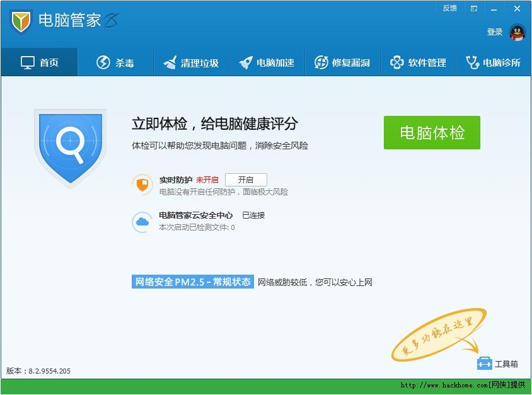This screenshot has height=395, width=532.
Task: Click the 网络安全 PM2.5 status banner
Action: [193, 282]
